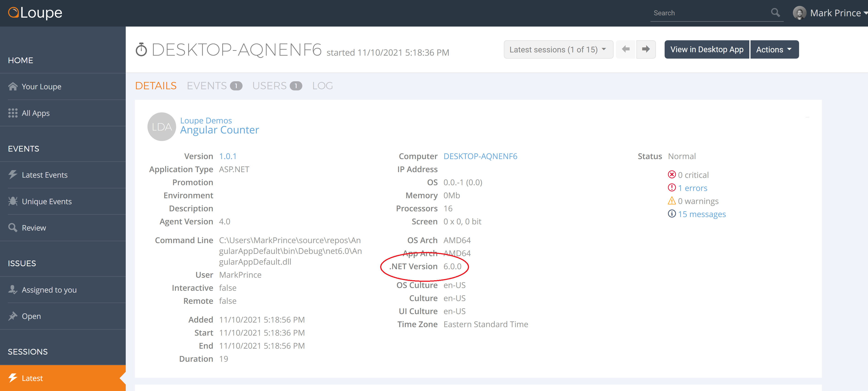
Task: Click the Status Normal value
Action: 682,156
